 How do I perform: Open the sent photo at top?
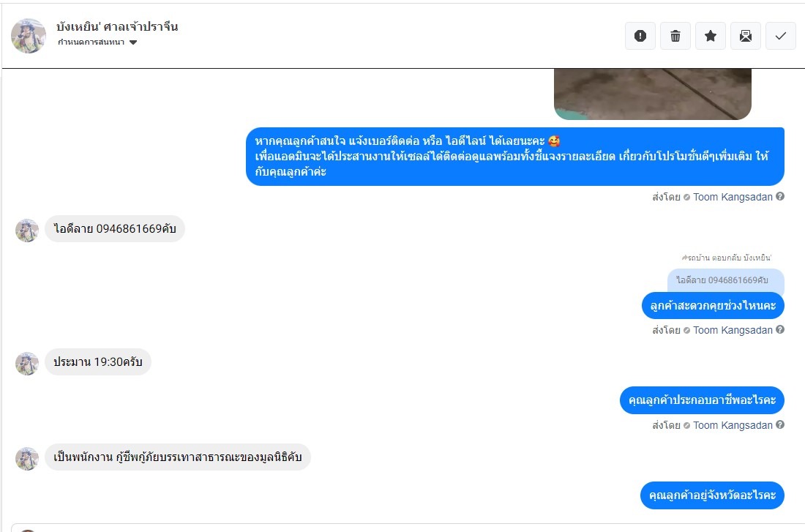653,94
